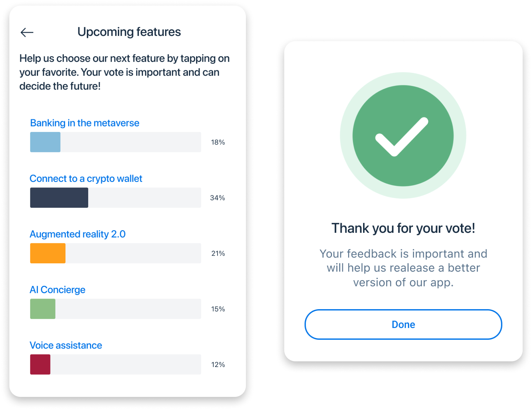Screen dimensions: 532x410
Task: Click the 15% vote percentage label
Action: coord(218,309)
